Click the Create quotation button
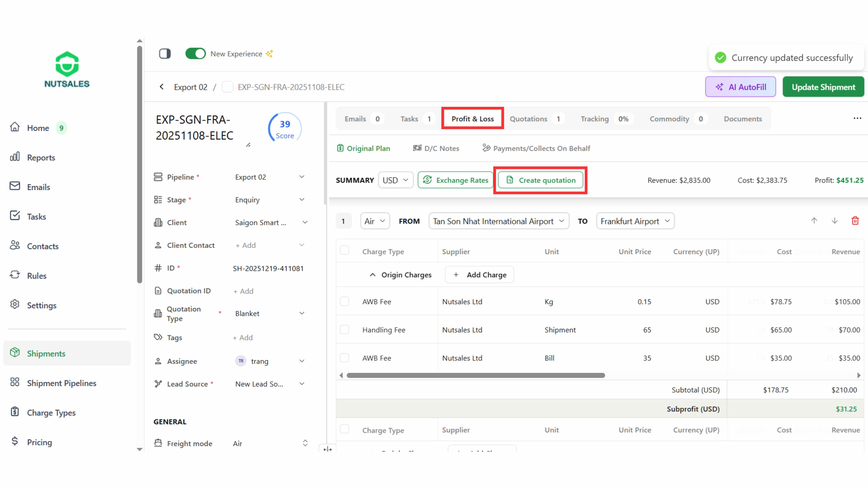Screen dimensions: 868x488 [540, 180]
